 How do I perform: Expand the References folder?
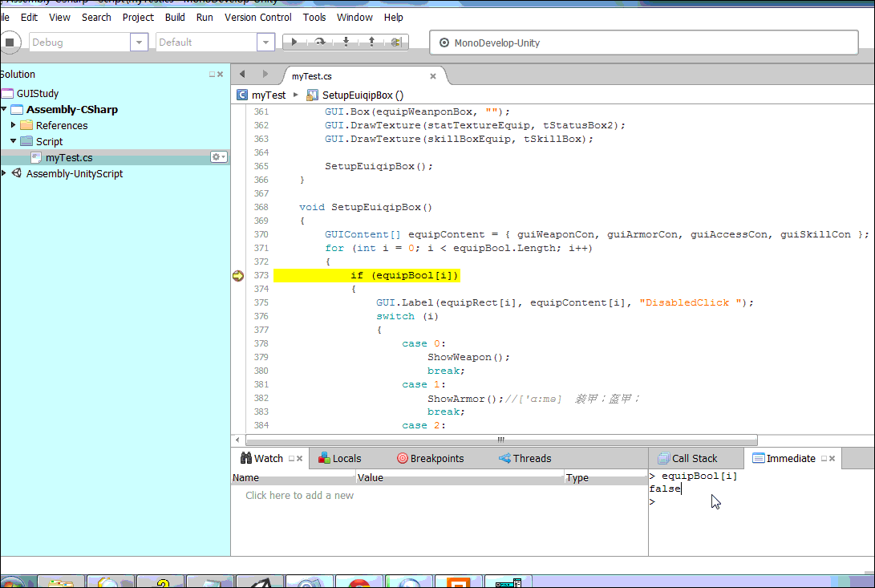14,125
